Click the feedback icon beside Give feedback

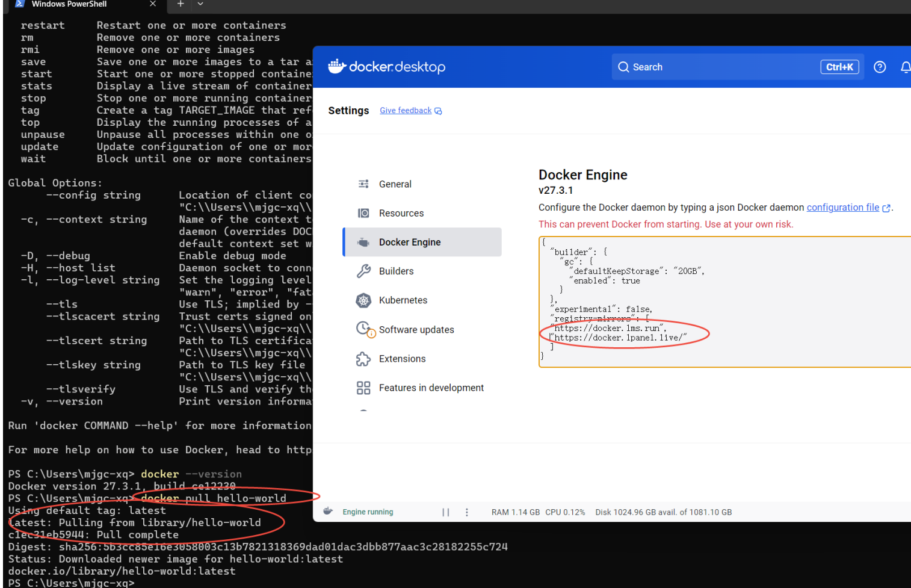pos(438,111)
